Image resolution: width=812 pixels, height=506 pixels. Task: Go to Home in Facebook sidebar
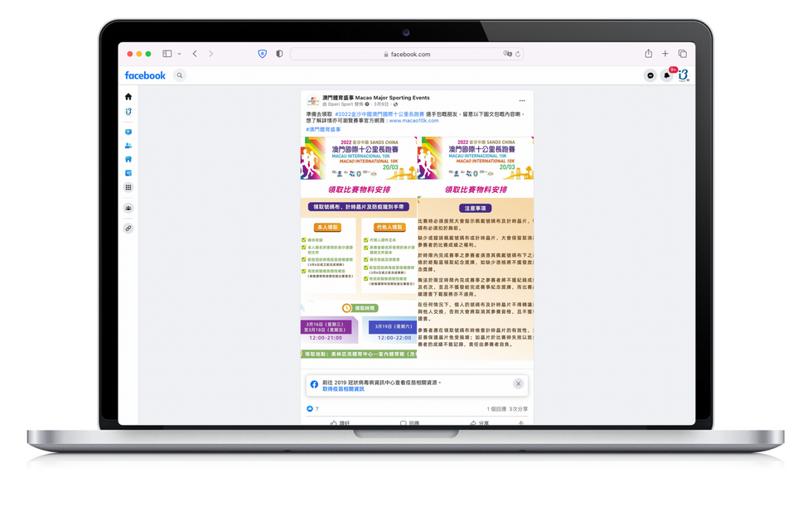click(128, 97)
